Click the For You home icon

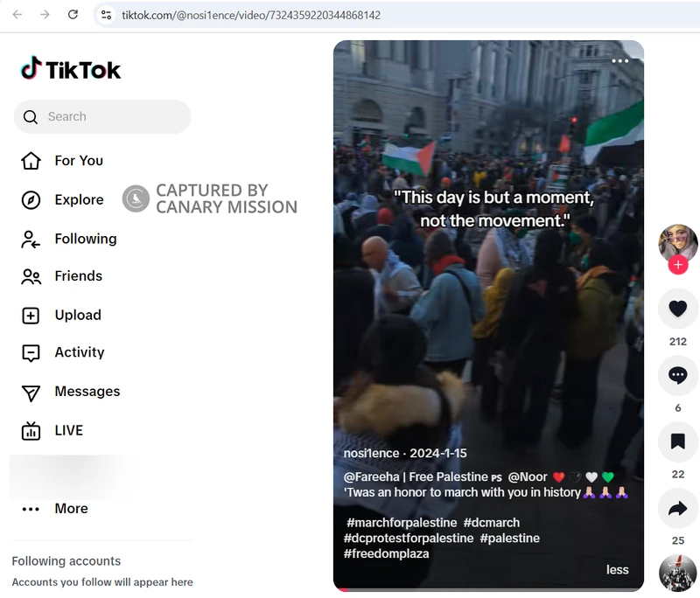31,161
